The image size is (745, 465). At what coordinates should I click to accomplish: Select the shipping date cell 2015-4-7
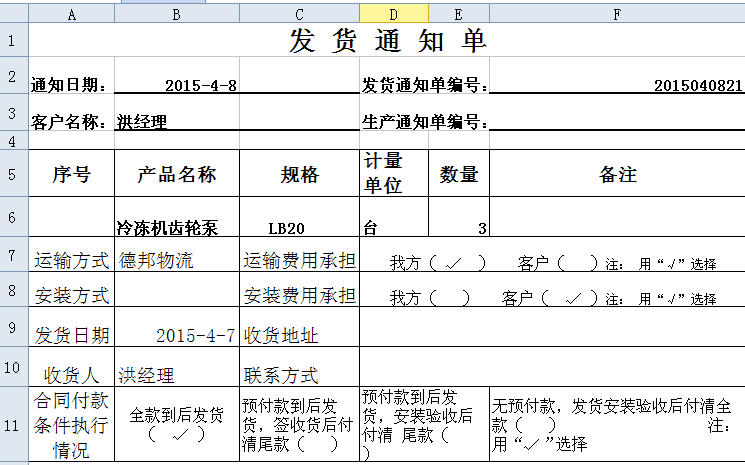[177, 334]
